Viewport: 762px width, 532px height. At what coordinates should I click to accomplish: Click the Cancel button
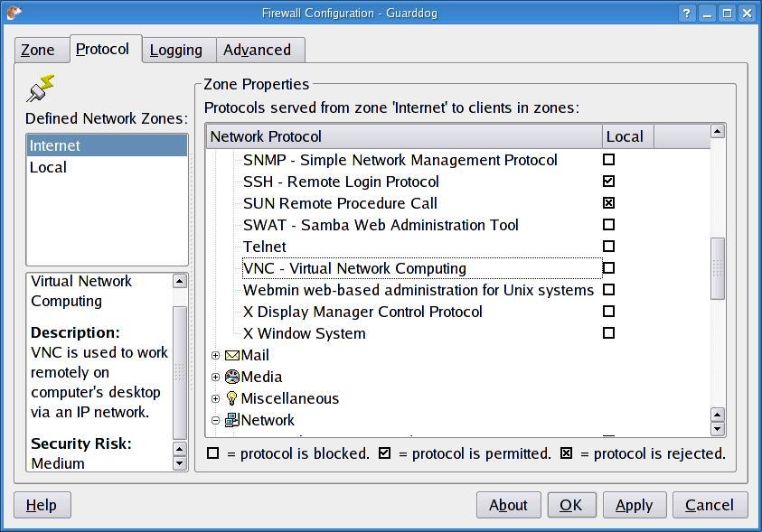(x=710, y=505)
